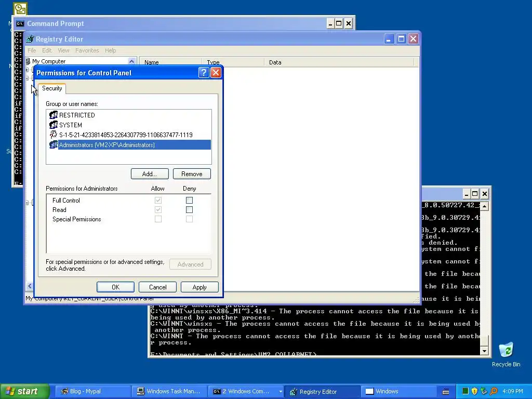This screenshot has height=399, width=532.
Task: Open the Windows Command taskbar group dropdown arrow
Action: [x=280, y=392]
